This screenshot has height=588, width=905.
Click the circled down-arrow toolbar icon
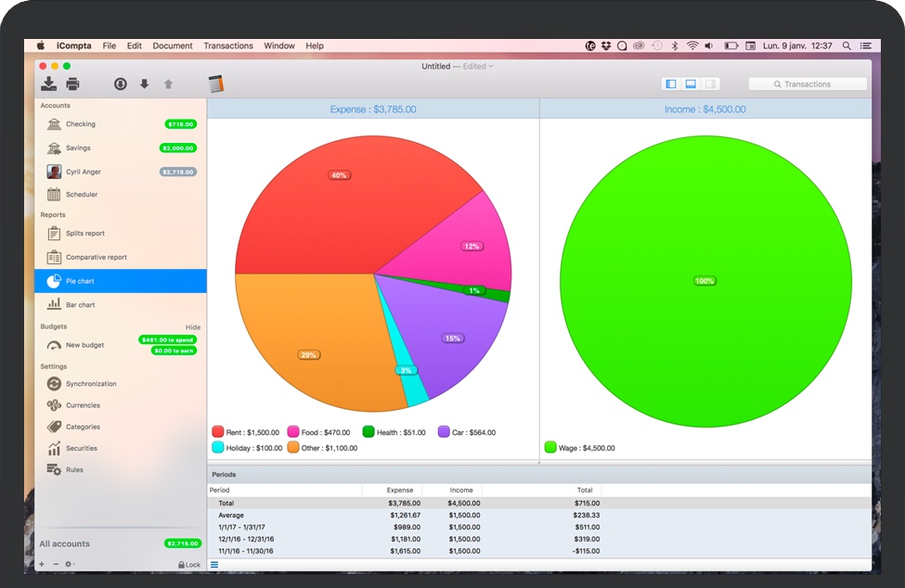coord(120,84)
